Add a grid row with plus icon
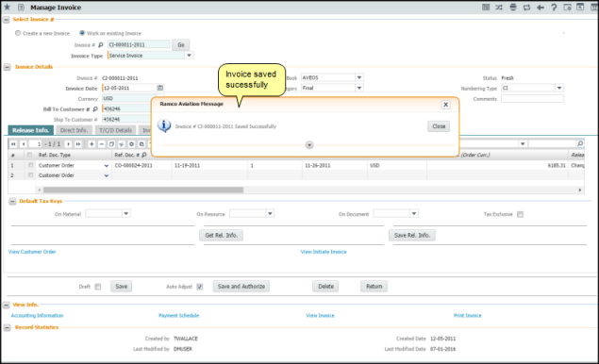599x364 pixels. click(92, 144)
